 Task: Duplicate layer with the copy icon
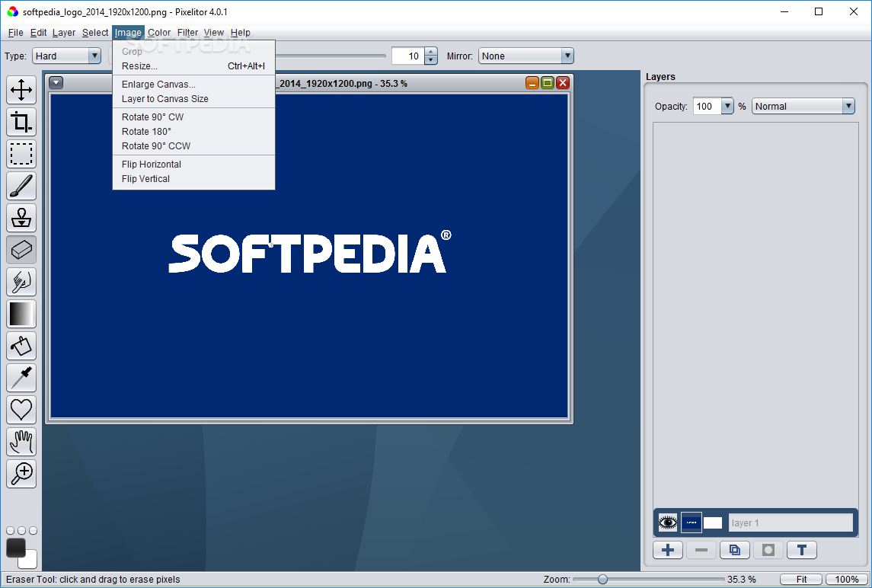click(x=735, y=550)
